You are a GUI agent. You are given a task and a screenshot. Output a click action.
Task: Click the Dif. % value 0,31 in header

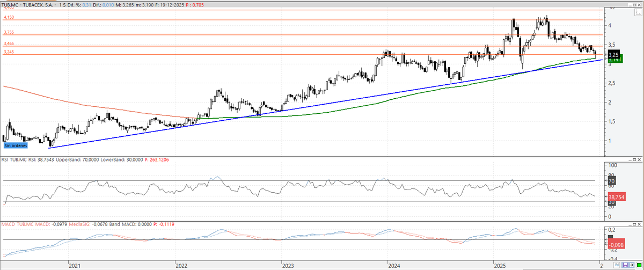click(x=86, y=5)
